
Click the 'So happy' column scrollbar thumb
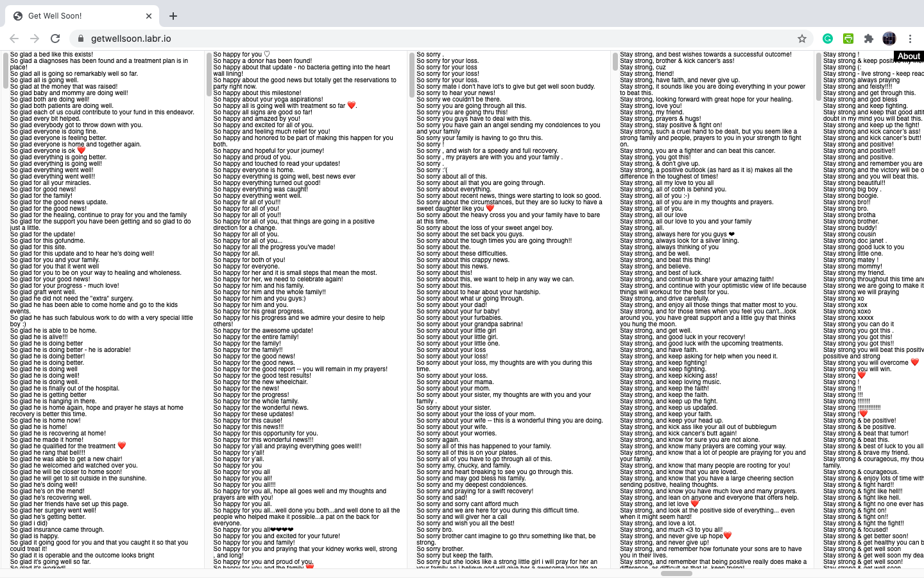209,74
